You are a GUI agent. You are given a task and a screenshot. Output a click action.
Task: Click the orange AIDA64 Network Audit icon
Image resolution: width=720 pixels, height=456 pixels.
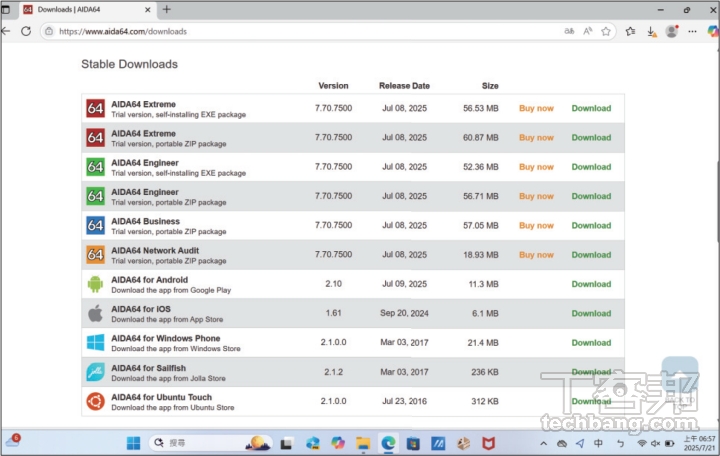95,255
